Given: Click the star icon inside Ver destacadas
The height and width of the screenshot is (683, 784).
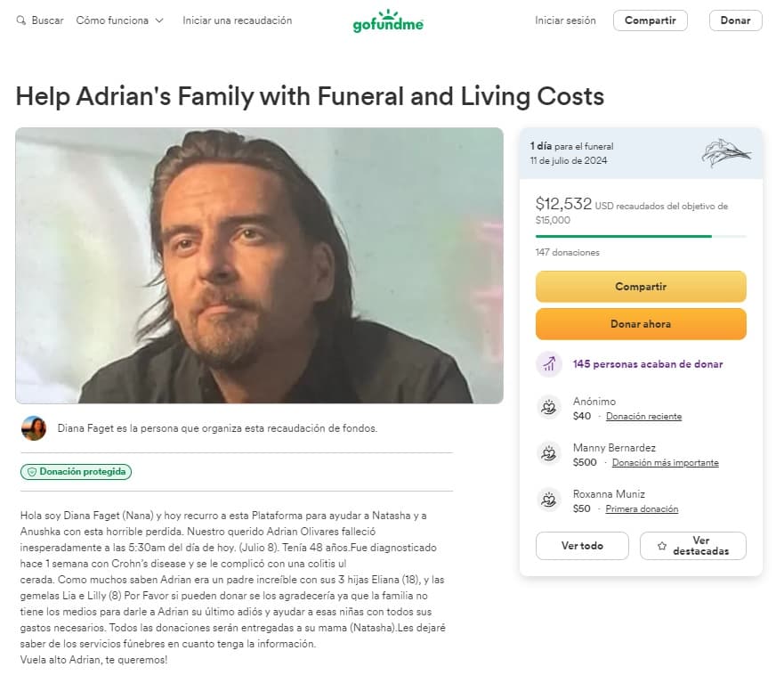Looking at the screenshot, I should point(661,546).
